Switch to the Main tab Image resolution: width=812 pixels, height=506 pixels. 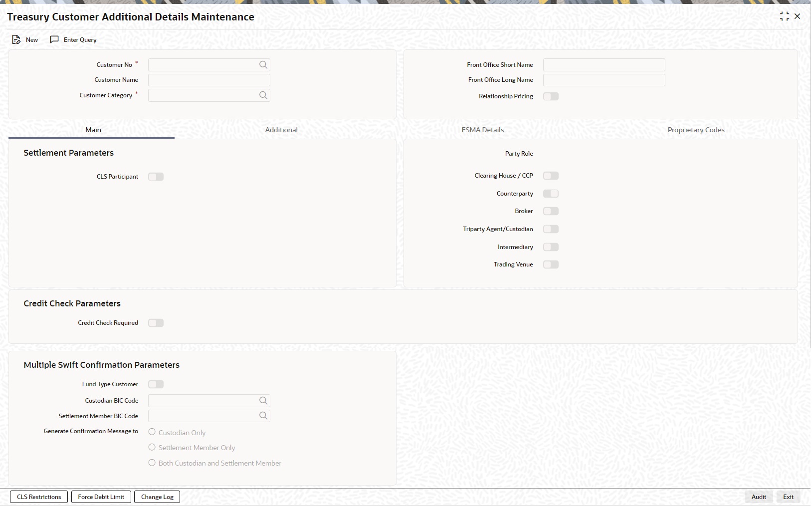point(93,130)
